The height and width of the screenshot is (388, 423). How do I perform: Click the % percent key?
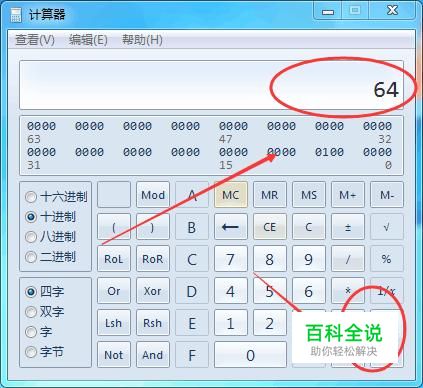387,259
